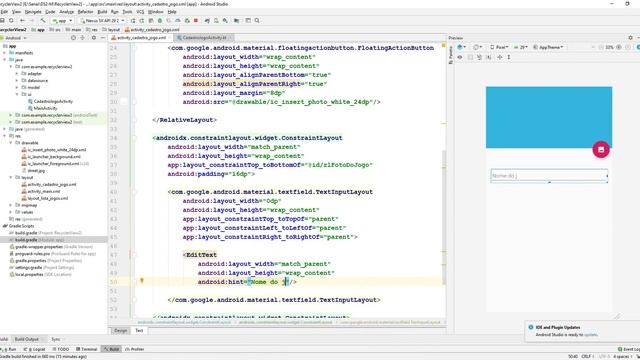Open the Terminal tool window
Viewport: 640px width, 360px height.
pyautogui.click(x=87, y=349)
